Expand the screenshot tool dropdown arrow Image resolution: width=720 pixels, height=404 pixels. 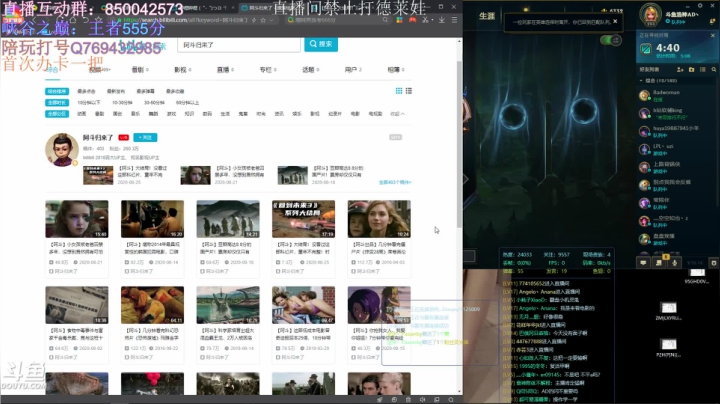(x=432, y=20)
